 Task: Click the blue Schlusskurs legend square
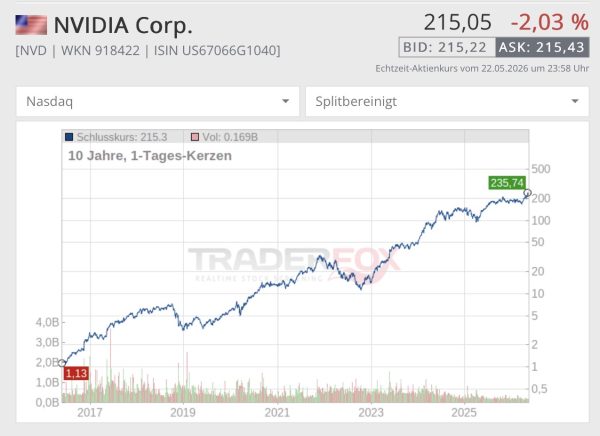click(69, 137)
